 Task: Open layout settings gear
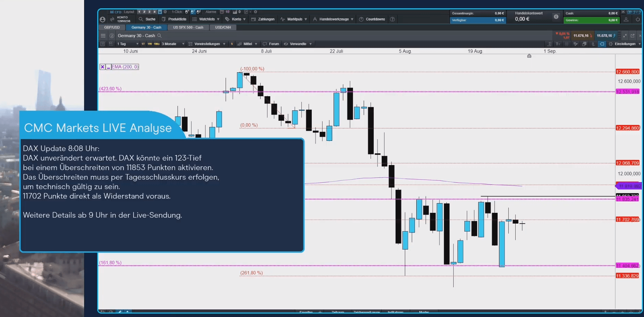pyautogui.click(x=165, y=12)
